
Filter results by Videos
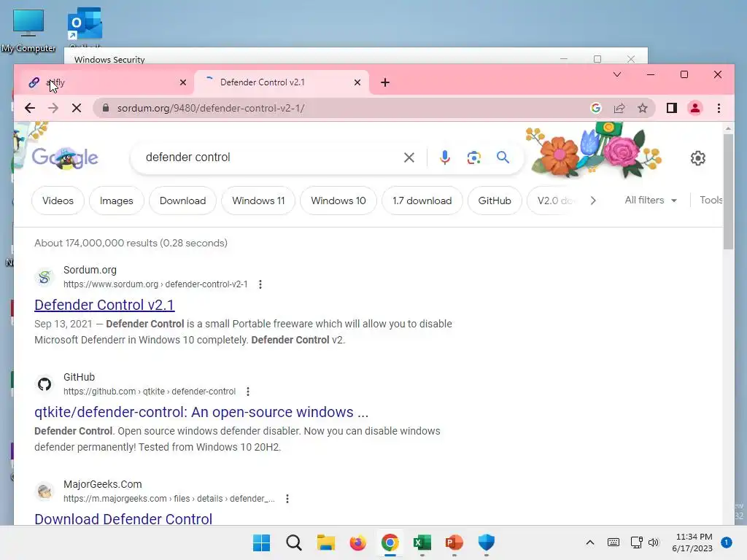click(x=58, y=201)
